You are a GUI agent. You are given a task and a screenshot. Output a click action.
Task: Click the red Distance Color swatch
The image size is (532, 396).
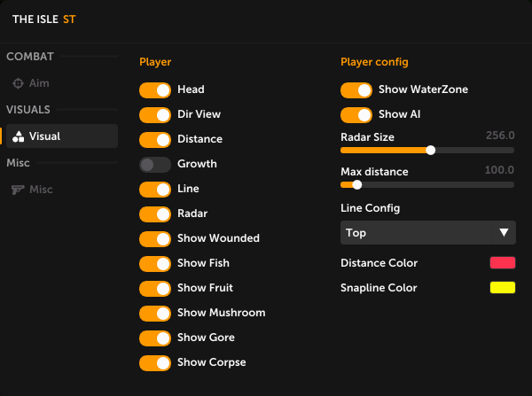click(x=503, y=263)
